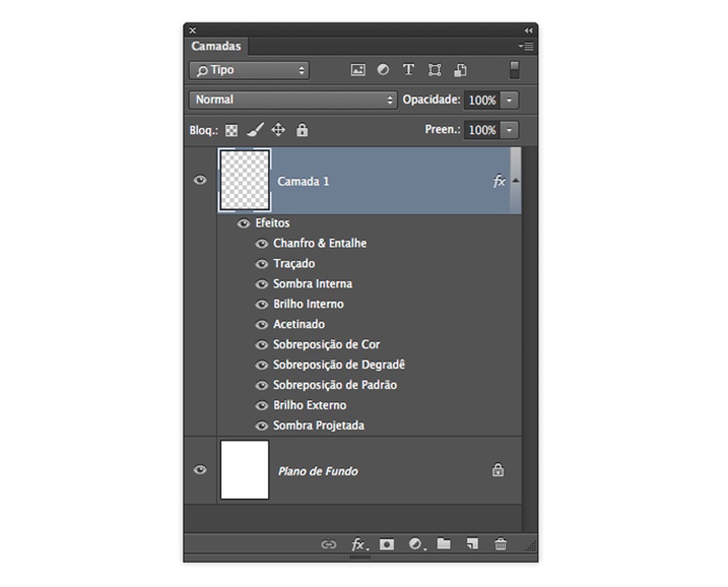Hide the Sombra Interna effect
The image size is (728, 587).
click(x=262, y=284)
